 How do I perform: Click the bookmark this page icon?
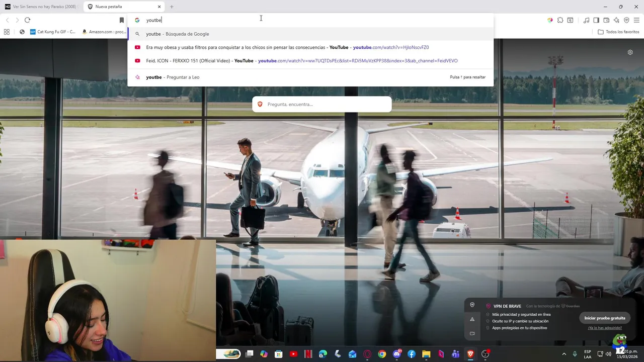(121, 20)
